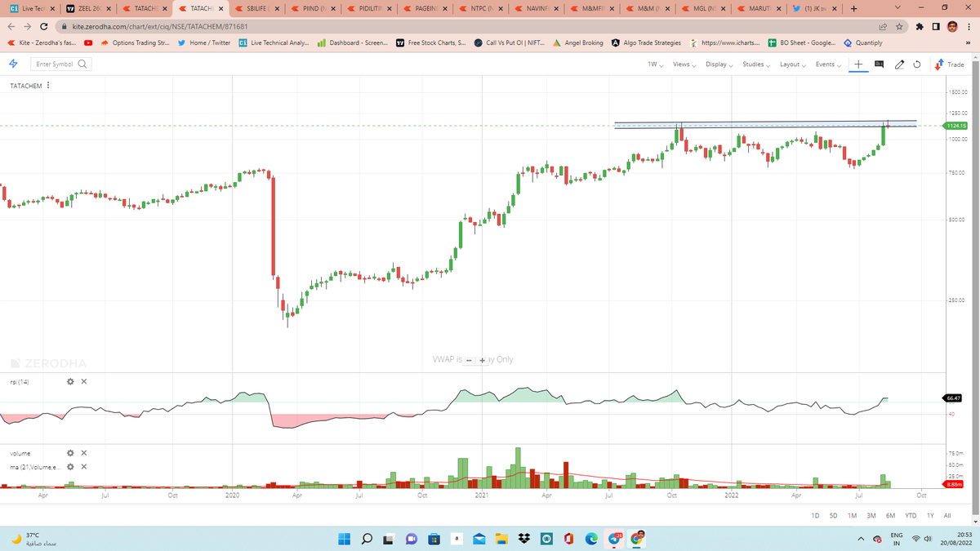Screen dimensions: 980x551
Task: Switch to the MGL browser tab
Action: pos(704,9)
